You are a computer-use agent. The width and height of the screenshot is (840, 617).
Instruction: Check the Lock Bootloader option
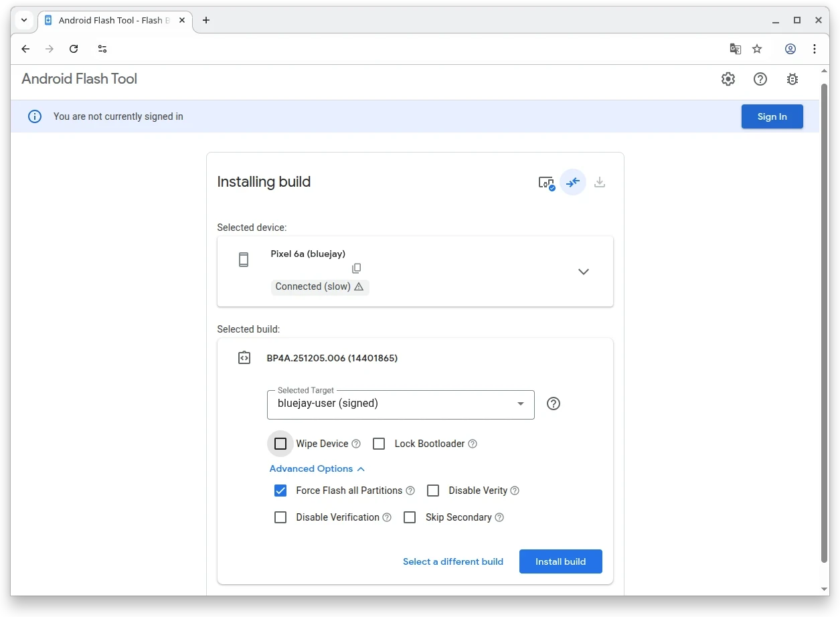click(x=379, y=444)
